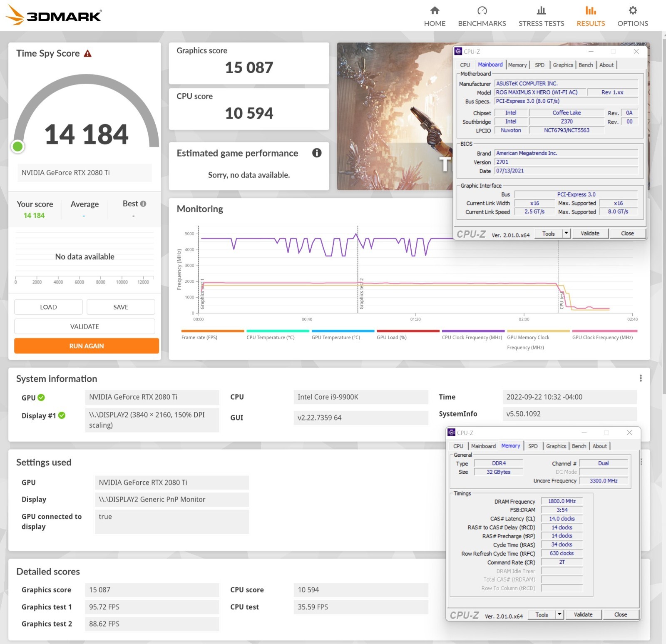Screen dimensions: 666x644
Task: Toggle CPU Temperature teal legend
Action: tap(278, 335)
